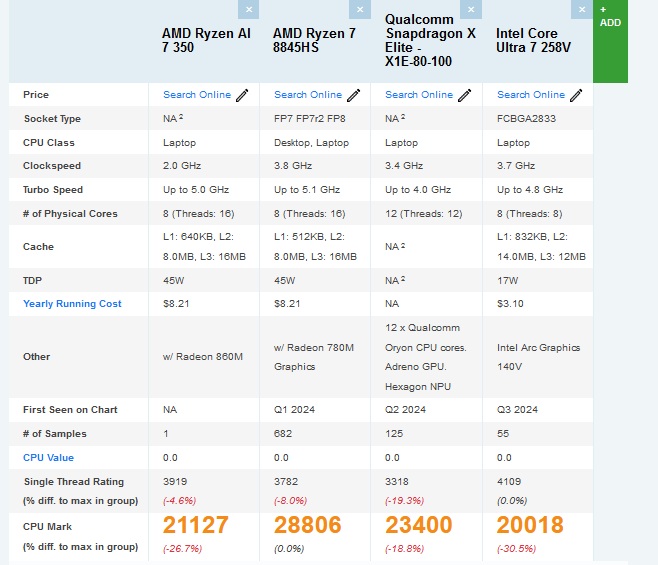Viewport: 658px width, 565px height.
Task: Click samples count 125
Action: [x=394, y=434]
